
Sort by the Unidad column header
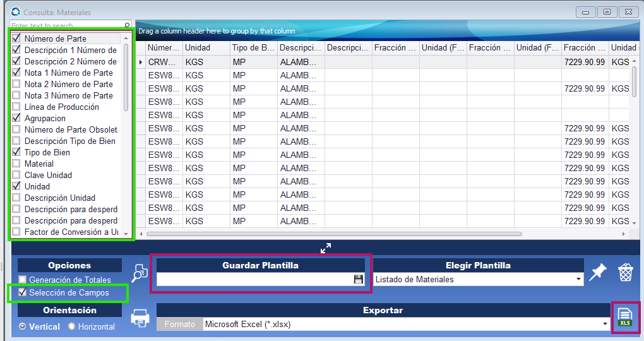pos(205,48)
